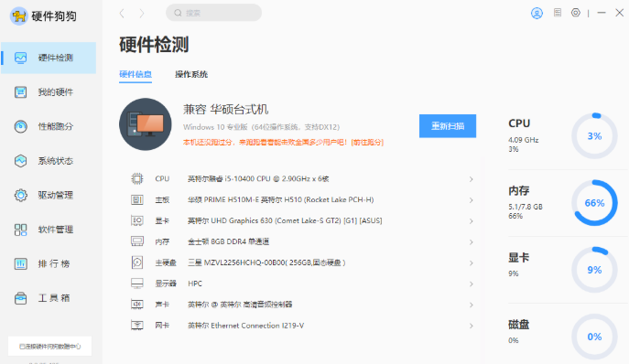Expand the Ethernet Connection I219-V row chevron
The image size is (629, 364).
coord(472,326)
